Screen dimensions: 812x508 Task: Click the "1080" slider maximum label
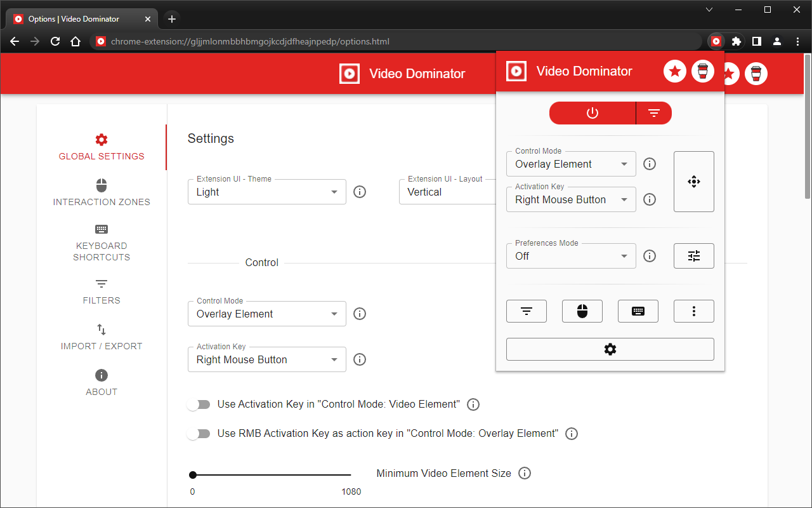pyautogui.click(x=351, y=491)
